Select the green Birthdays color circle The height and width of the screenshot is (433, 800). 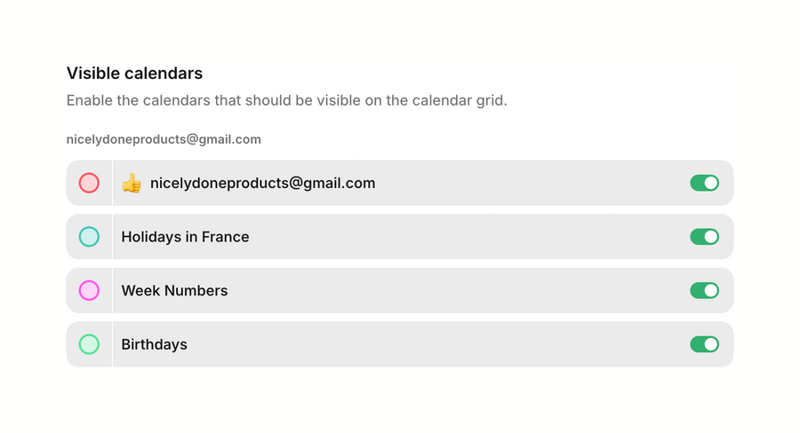point(89,344)
